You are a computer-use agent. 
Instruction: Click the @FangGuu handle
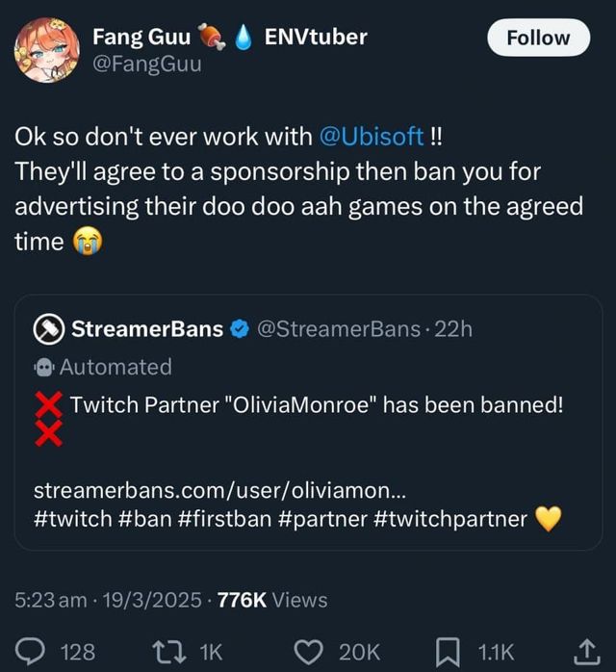(x=146, y=66)
